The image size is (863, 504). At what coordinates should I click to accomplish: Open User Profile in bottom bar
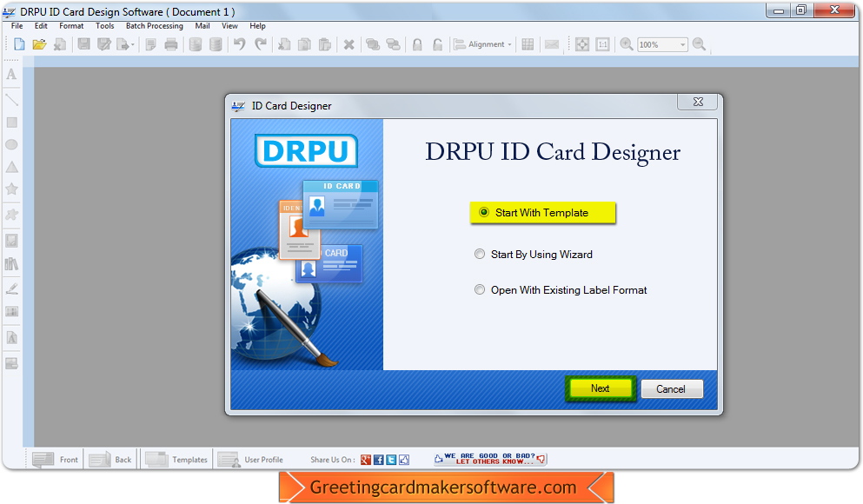[x=250, y=460]
